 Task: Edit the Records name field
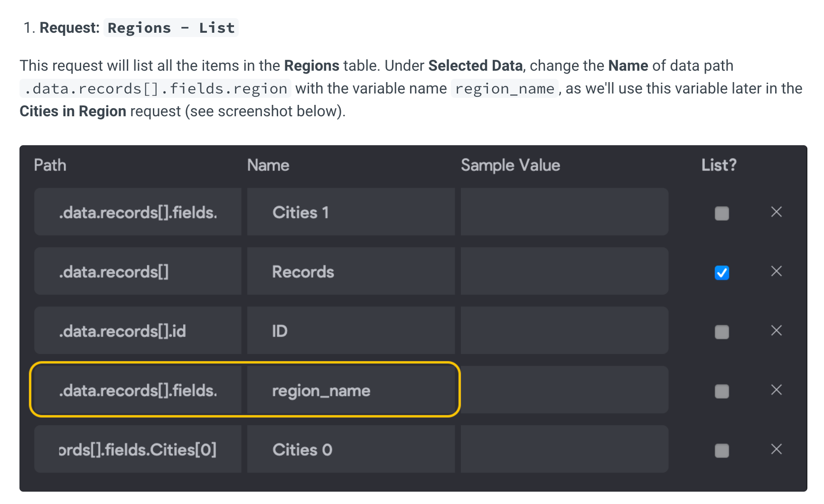coord(351,271)
